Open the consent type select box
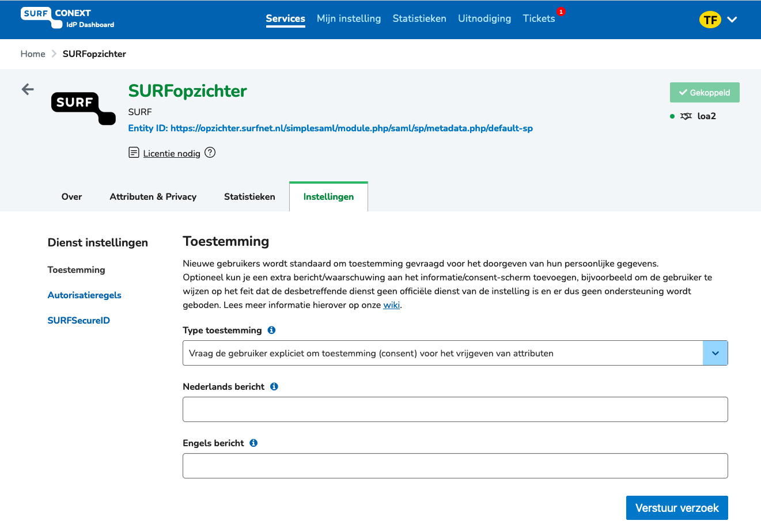This screenshot has width=761, height=532. click(455, 353)
